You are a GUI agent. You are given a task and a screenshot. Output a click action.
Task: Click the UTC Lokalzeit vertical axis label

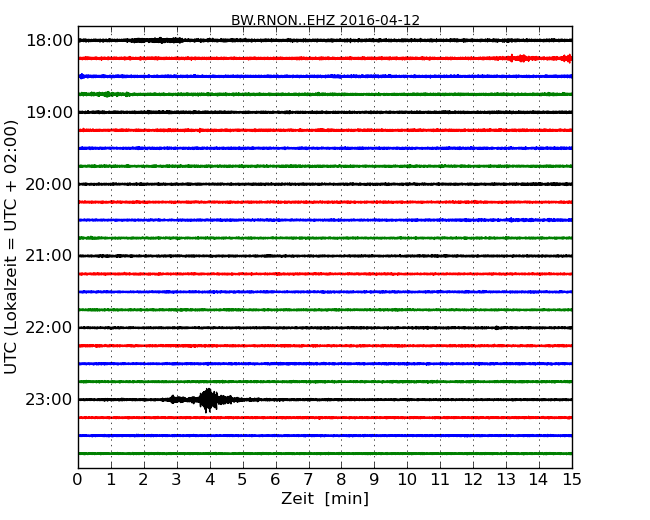click(x=11, y=247)
